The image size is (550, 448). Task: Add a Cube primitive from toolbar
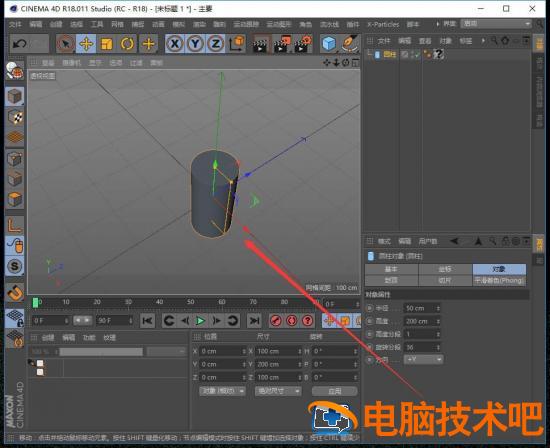(329, 44)
